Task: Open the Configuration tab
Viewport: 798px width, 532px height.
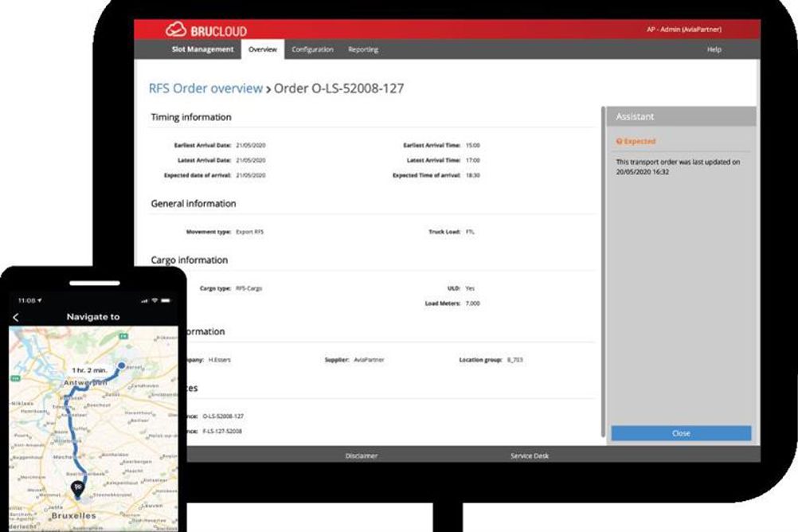Action: point(312,49)
